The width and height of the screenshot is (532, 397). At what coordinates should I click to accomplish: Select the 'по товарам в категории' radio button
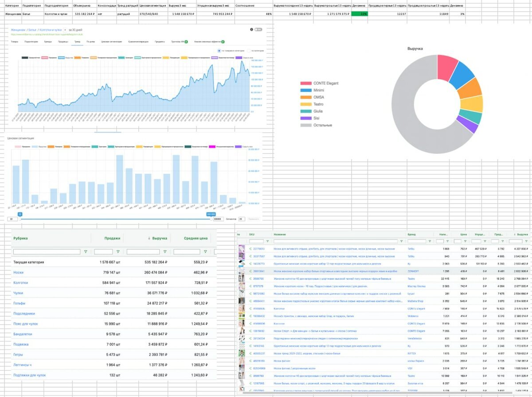pyautogui.click(x=219, y=51)
